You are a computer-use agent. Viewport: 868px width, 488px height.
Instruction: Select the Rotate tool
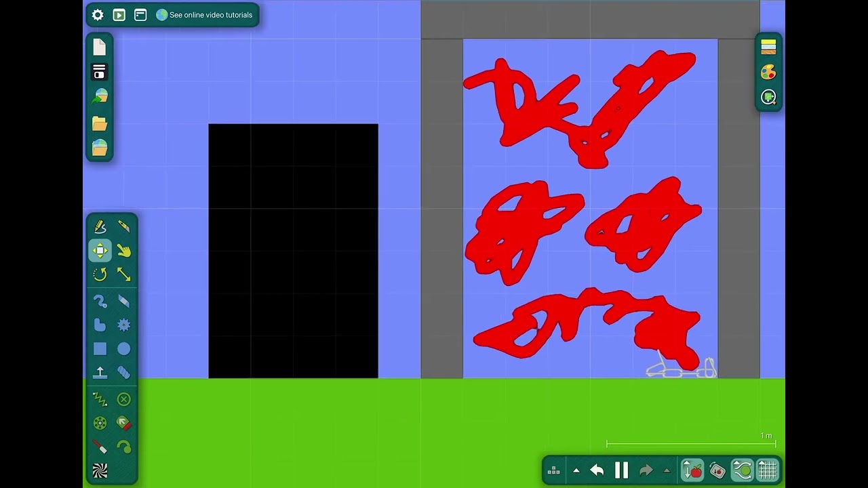click(100, 274)
